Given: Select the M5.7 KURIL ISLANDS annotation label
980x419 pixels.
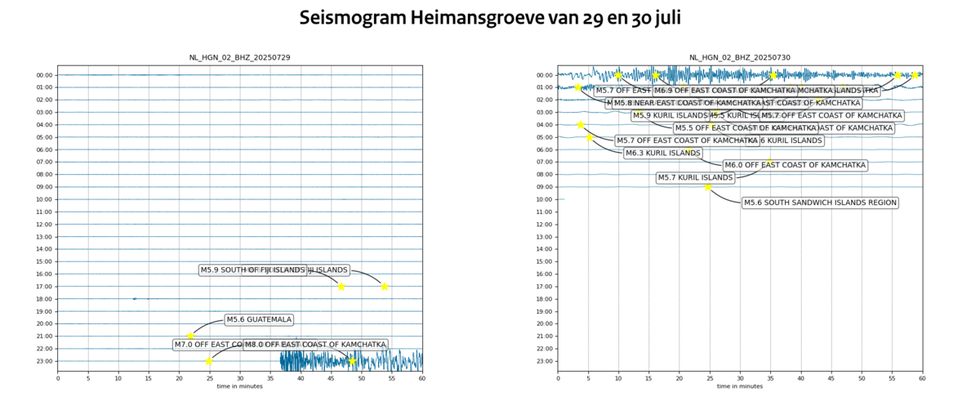Looking at the screenshot, I should (x=695, y=177).
